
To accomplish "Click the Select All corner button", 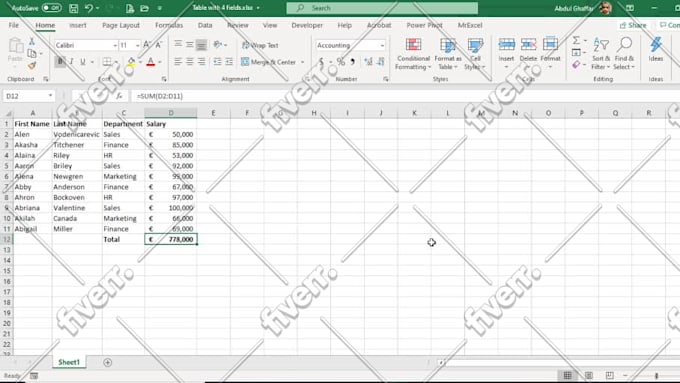I will (7, 113).
